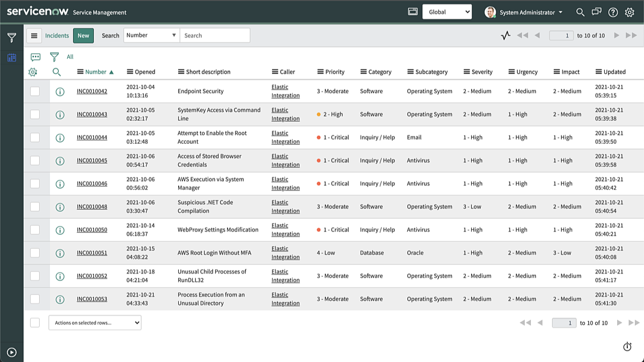The image size is (644, 362).
Task: Go to next page arrow in top pagination
Action: coord(617,35)
